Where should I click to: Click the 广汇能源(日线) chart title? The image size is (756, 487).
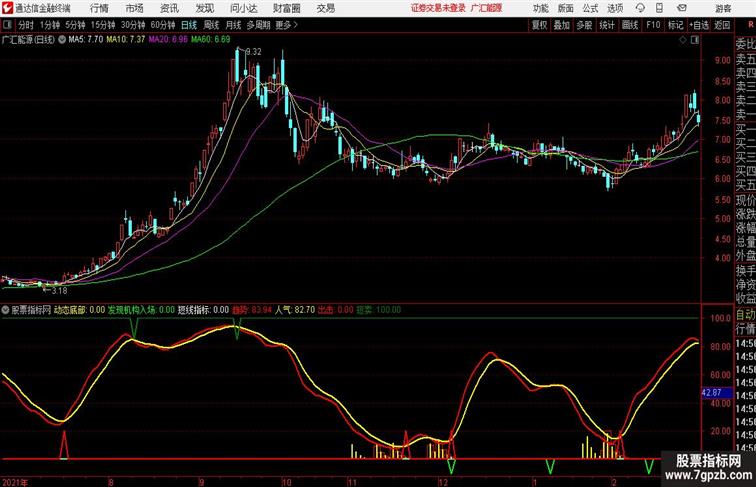coord(28,40)
